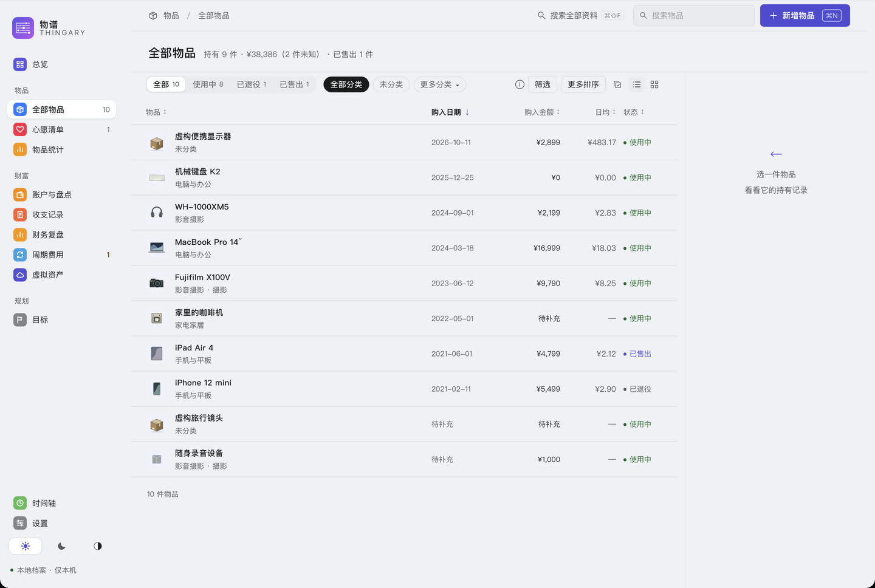Enable dark theme moon toggle

point(61,546)
